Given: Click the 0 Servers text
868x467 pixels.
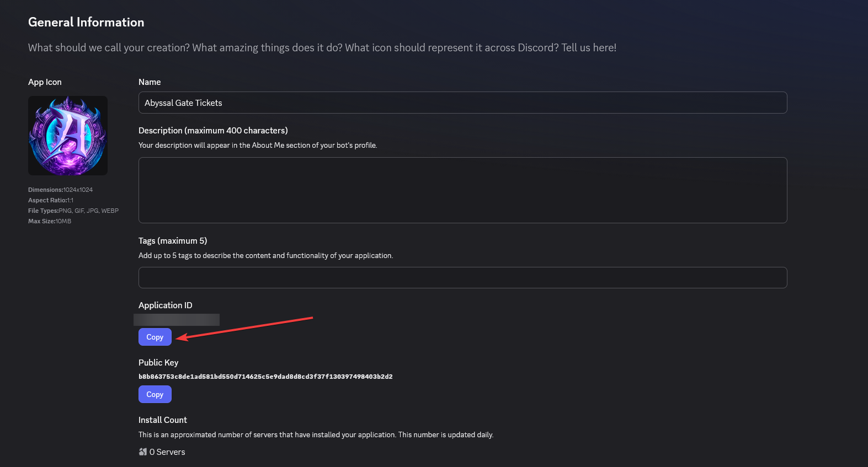Looking at the screenshot, I should (167, 452).
